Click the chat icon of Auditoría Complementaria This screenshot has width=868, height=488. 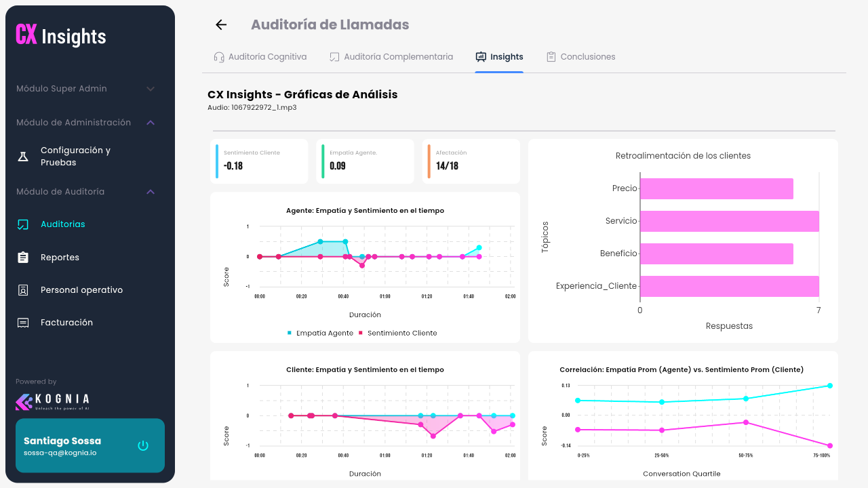point(334,57)
